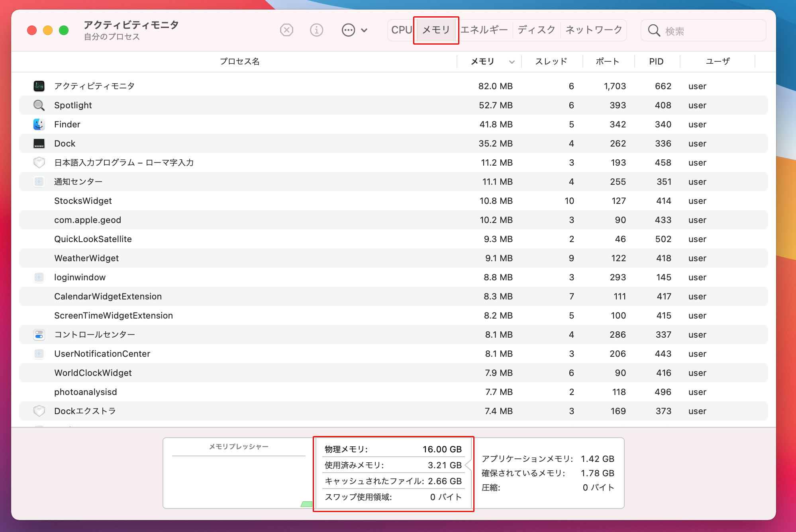Click the 自分のプロセス subtitle in title bar

[x=112, y=37]
